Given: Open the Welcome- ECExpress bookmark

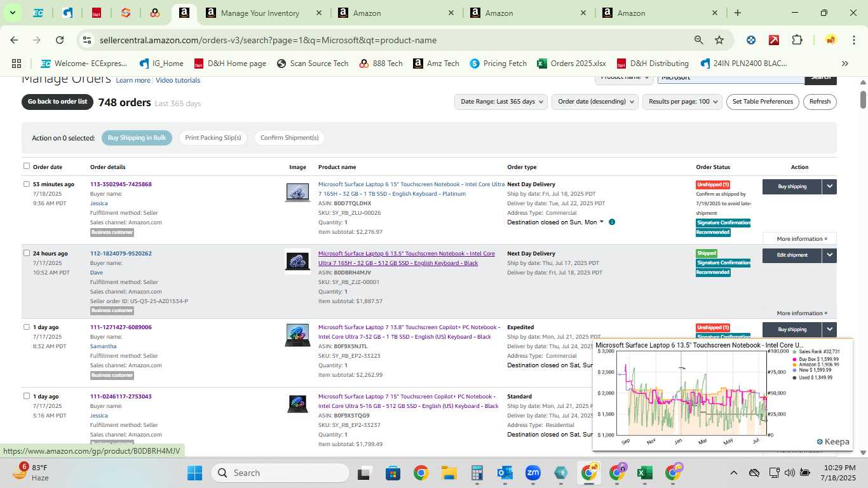Looking at the screenshot, I should [83, 64].
